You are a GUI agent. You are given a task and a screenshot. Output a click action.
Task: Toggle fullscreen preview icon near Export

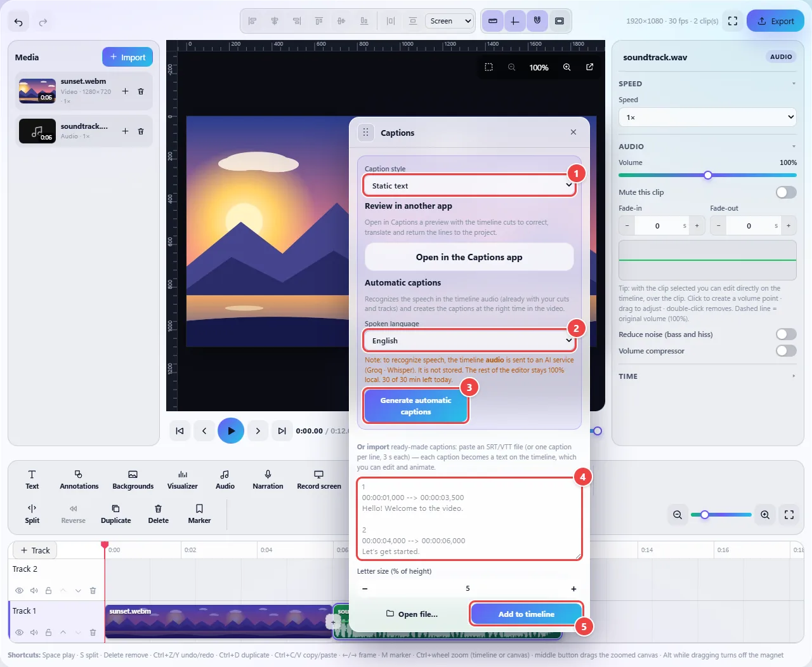coord(733,21)
